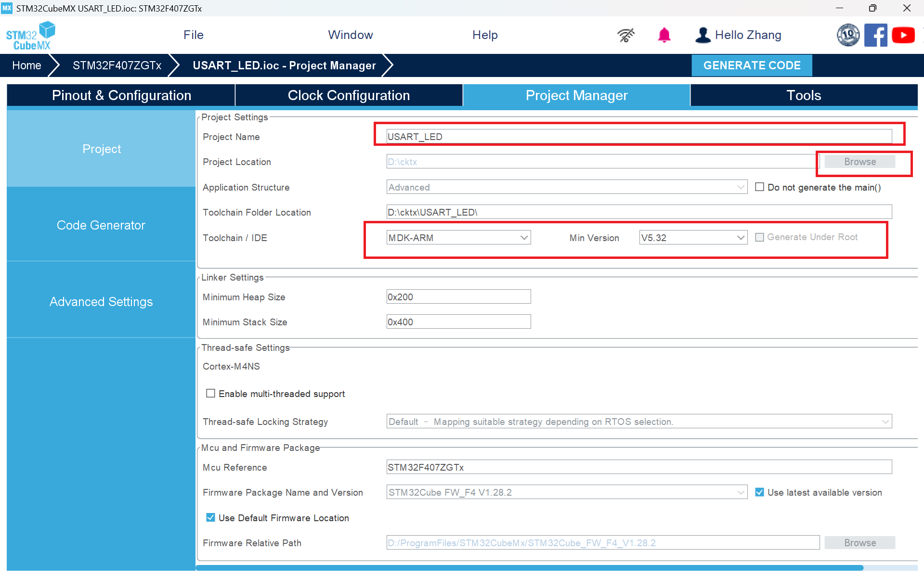Click the 'Minimum Stack Size' label
924x577 pixels.
pyautogui.click(x=245, y=322)
